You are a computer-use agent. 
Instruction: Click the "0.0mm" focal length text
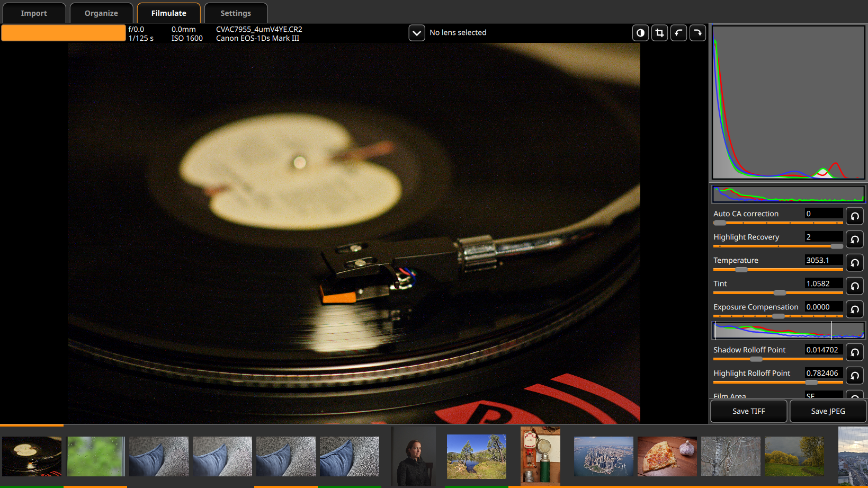[x=184, y=29]
